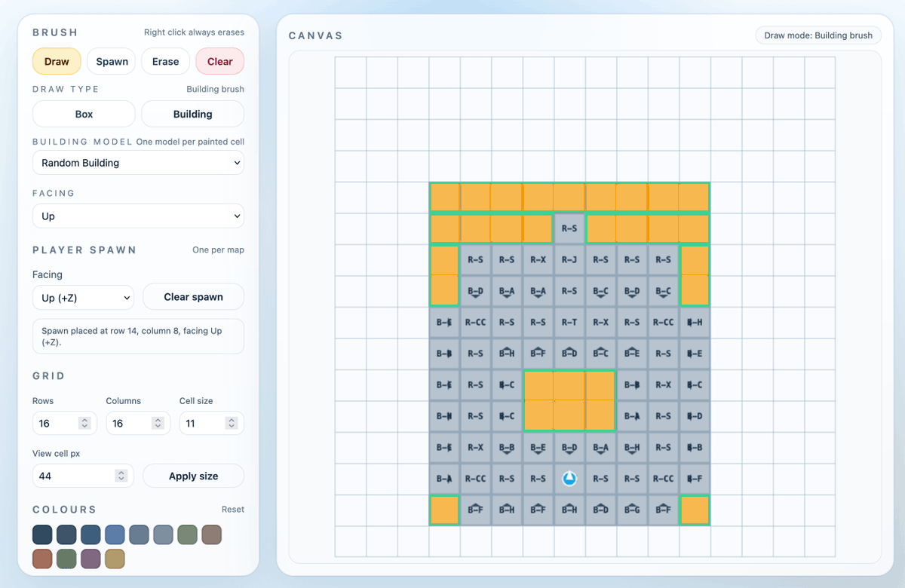Click the B-E building with upward arrow

click(x=633, y=354)
